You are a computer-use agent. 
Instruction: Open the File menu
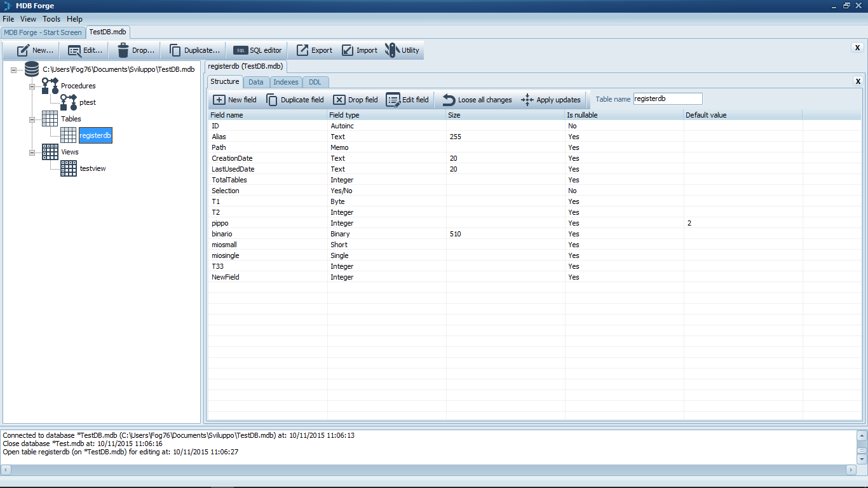(8, 19)
